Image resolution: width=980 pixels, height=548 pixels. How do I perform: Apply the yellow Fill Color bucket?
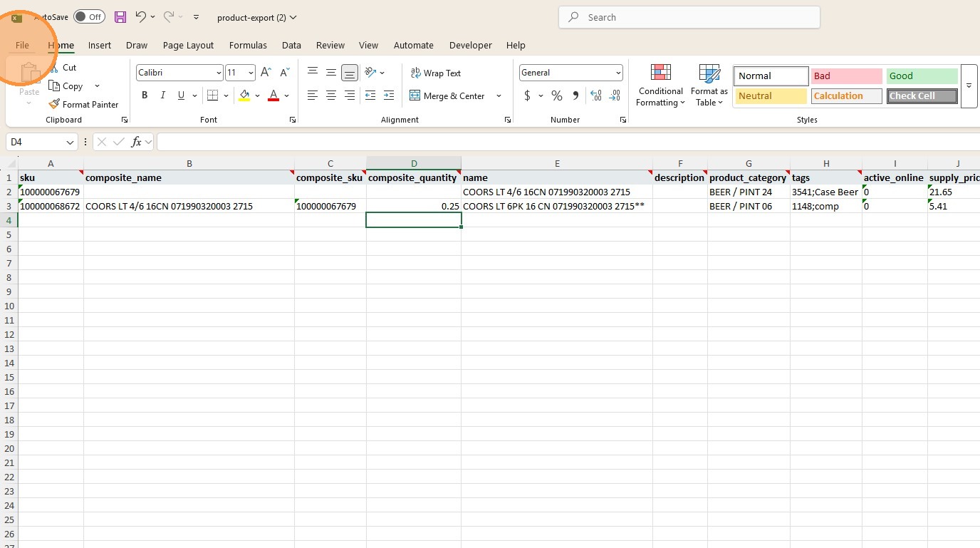point(245,95)
